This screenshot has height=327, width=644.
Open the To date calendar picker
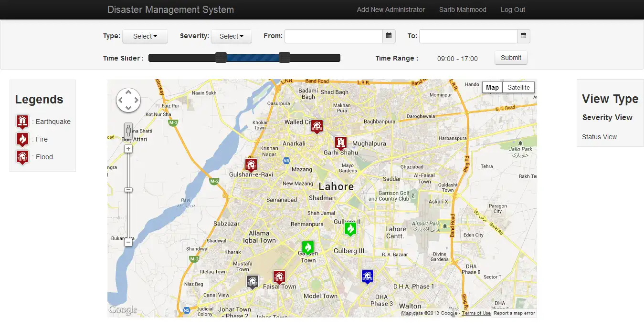tap(524, 36)
